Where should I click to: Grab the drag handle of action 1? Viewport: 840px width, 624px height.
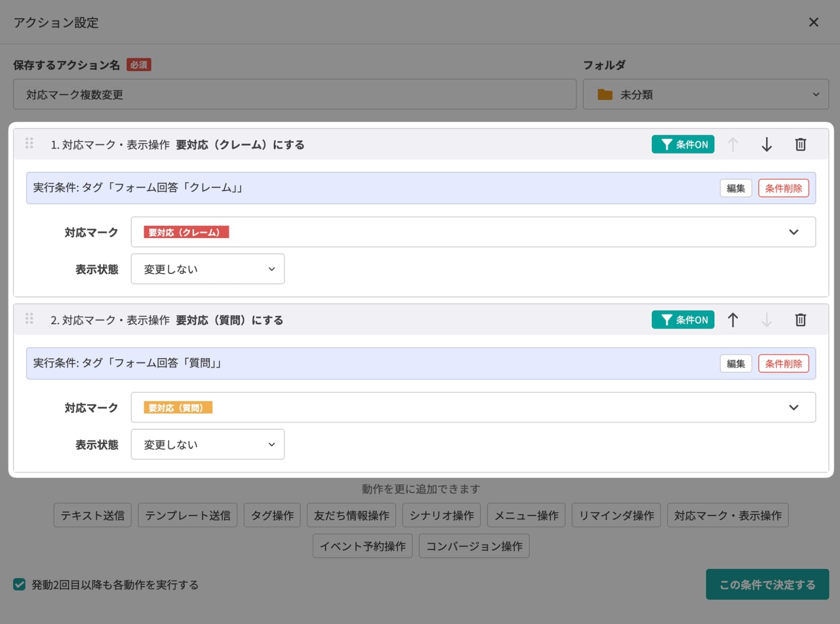29,143
